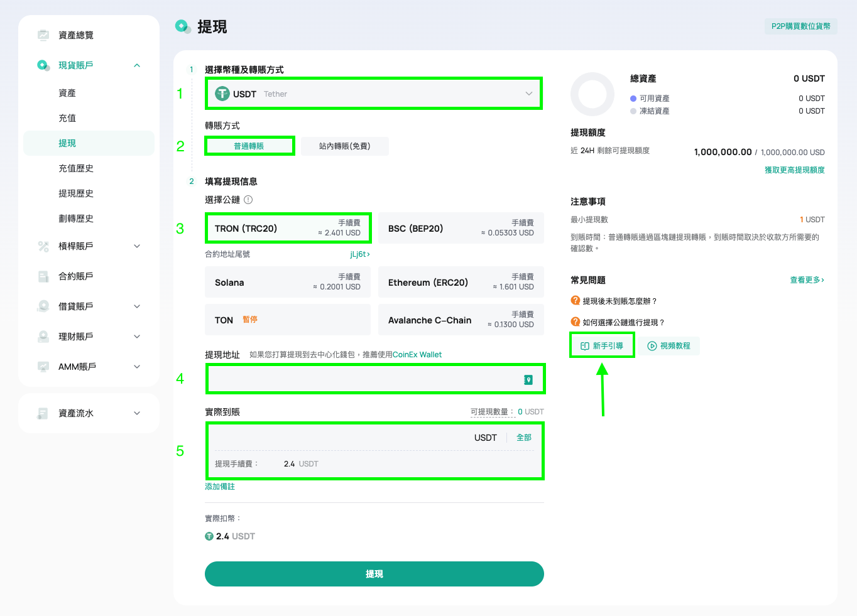Click the 借貸賬戶 lending account icon
The image size is (857, 616).
(x=43, y=306)
